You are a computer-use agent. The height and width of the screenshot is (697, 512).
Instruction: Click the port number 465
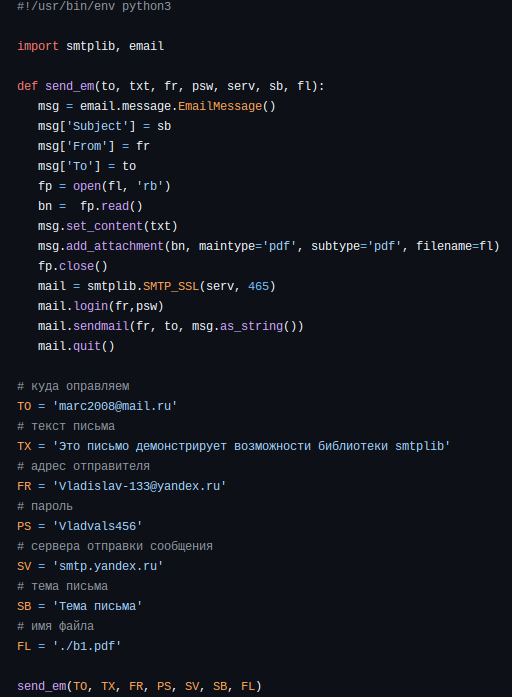pyautogui.click(x=259, y=286)
